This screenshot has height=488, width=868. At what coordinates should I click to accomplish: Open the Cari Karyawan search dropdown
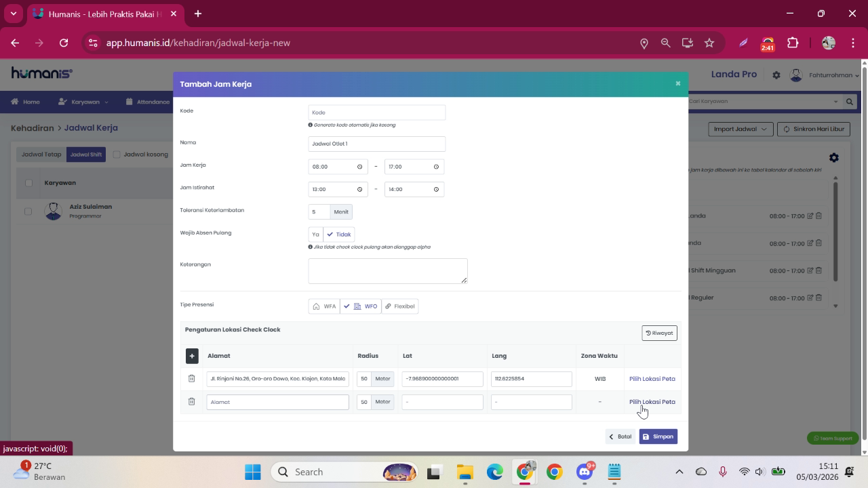[835, 102]
